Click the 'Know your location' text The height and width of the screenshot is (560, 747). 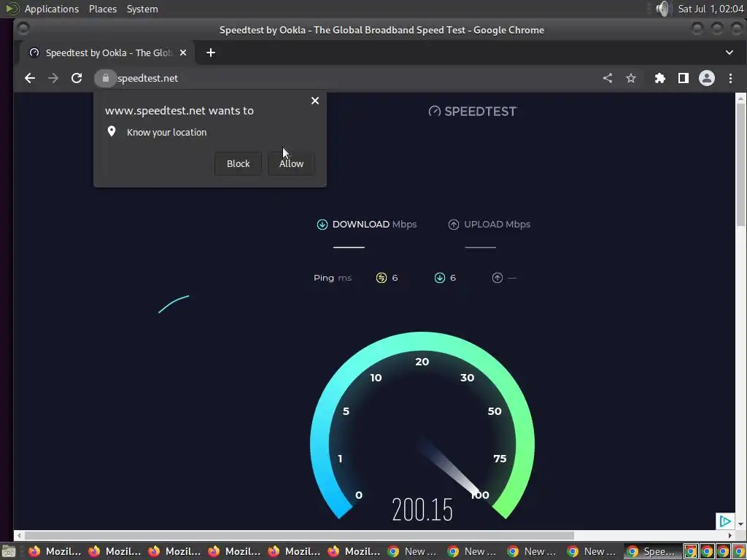(167, 133)
